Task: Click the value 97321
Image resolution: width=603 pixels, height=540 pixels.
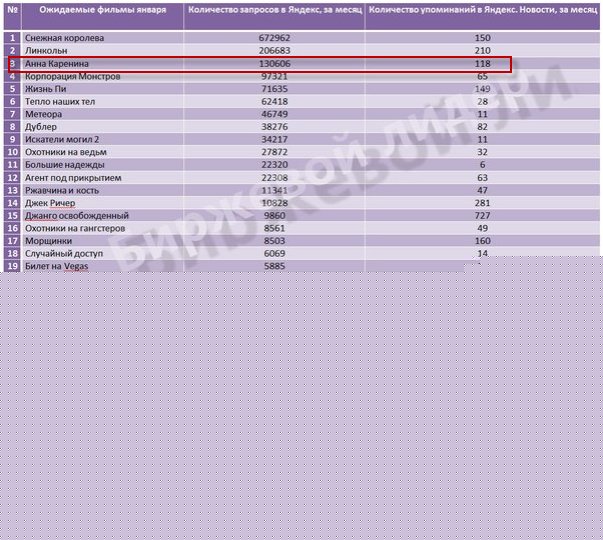Action: 274,76
